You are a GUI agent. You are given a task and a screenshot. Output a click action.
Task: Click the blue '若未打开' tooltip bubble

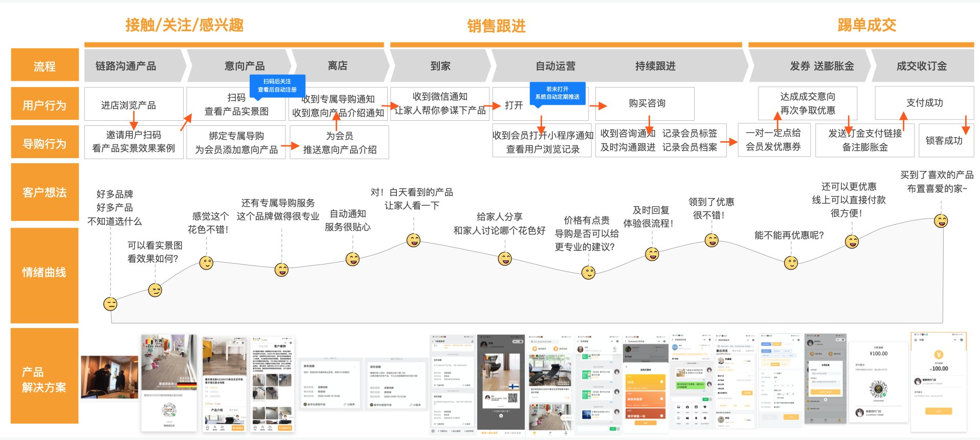pyautogui.click(x=557, y=93)
